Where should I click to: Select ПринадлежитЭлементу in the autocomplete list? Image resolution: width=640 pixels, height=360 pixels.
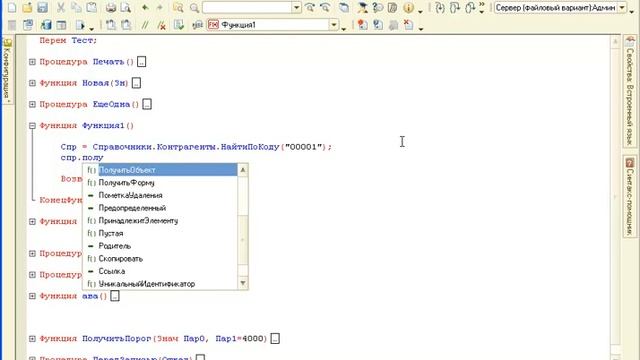pyautogui.click(x=161, y=220)
